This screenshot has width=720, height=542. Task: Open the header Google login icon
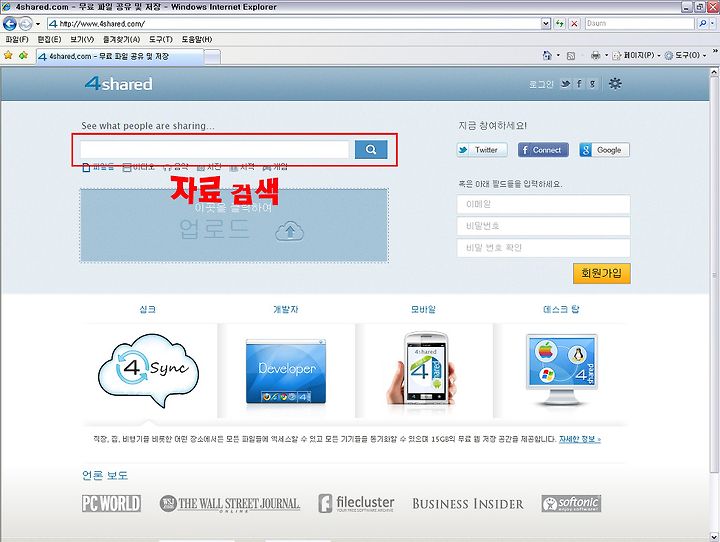593,84
